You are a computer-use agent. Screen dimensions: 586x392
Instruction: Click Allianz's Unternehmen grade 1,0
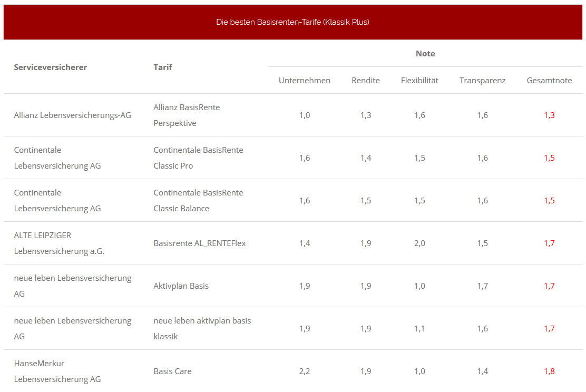tap(305, 115)
